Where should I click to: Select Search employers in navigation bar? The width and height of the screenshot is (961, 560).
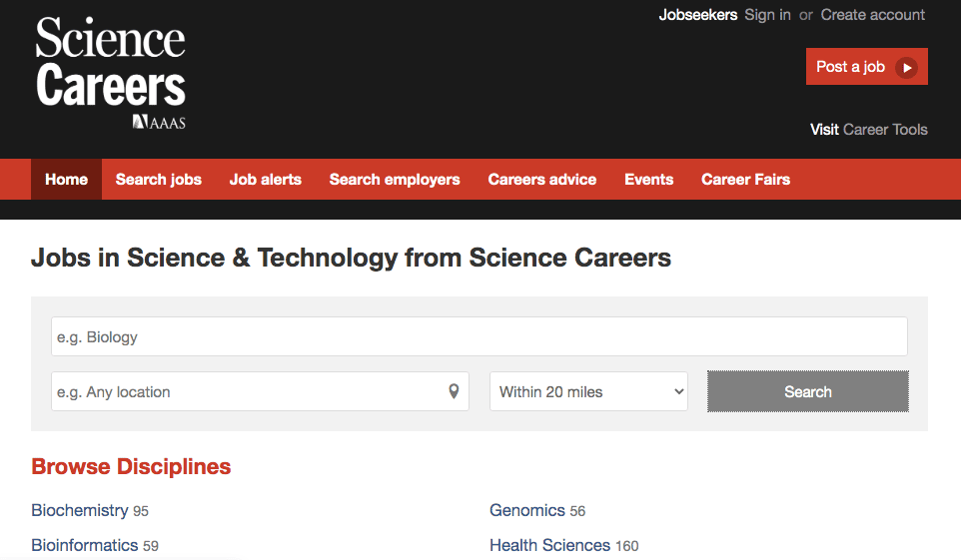[395, 180]
